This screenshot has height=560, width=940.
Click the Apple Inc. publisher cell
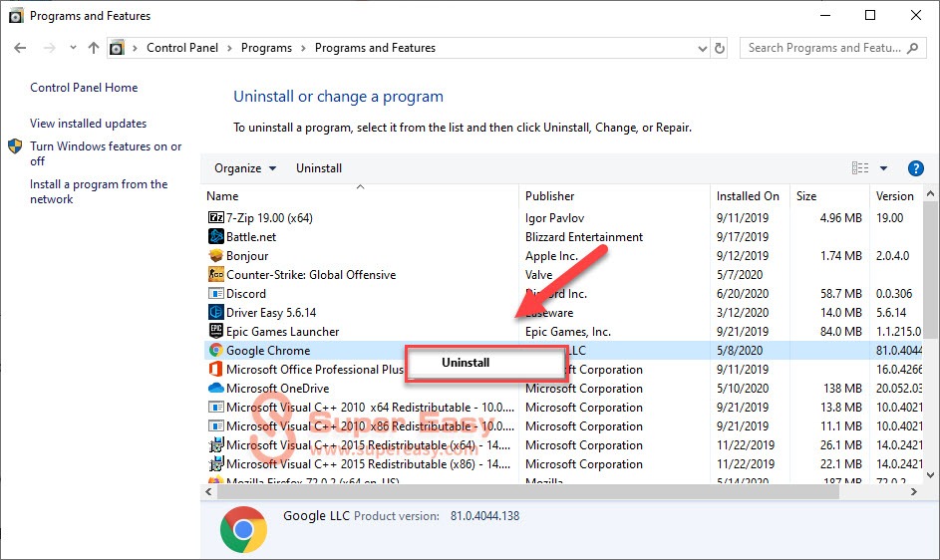click(x=551, y=256)
